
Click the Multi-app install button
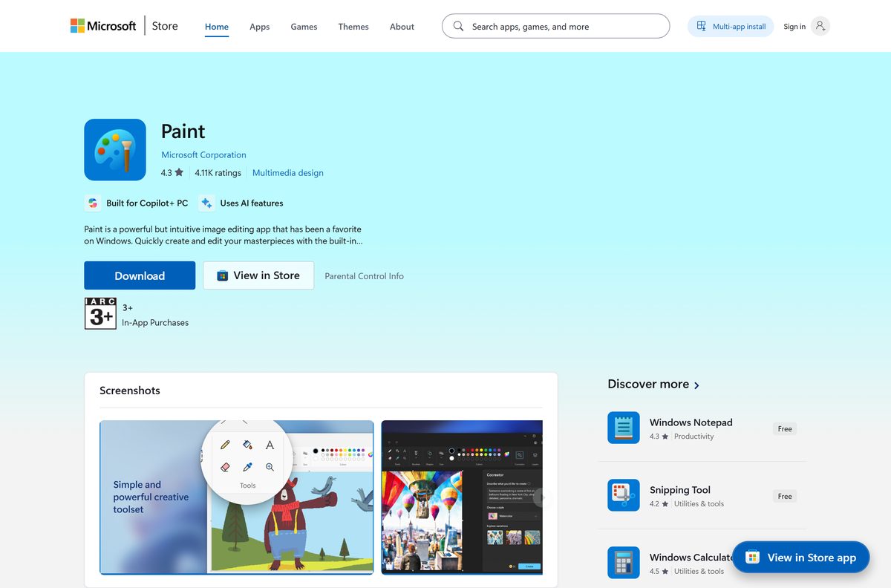731,26
